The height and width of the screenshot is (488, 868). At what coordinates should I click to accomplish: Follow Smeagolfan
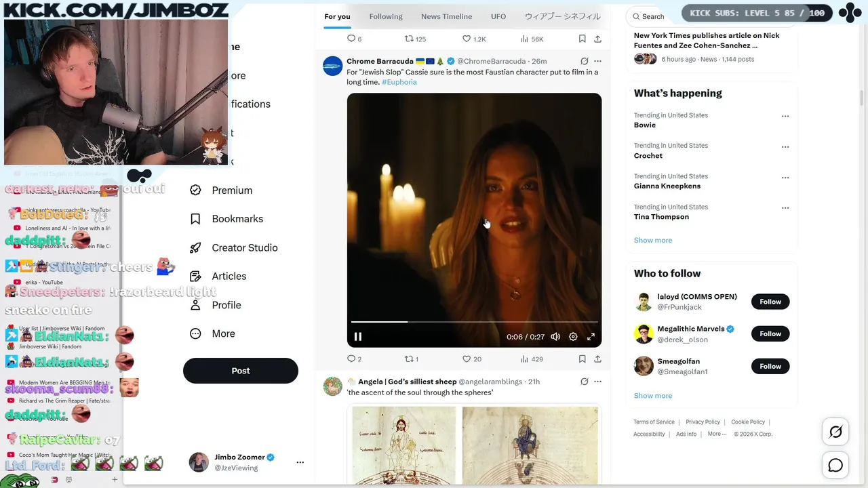tap(770, 366)
